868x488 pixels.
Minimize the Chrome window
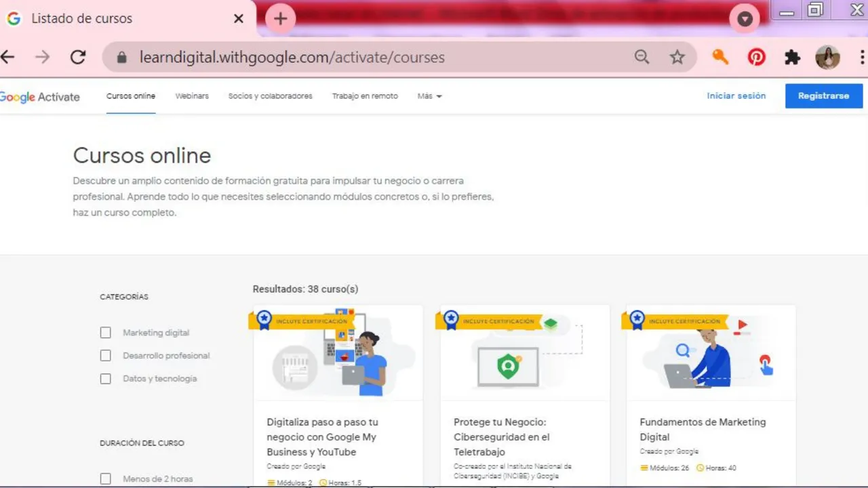[x=787, y=11]
